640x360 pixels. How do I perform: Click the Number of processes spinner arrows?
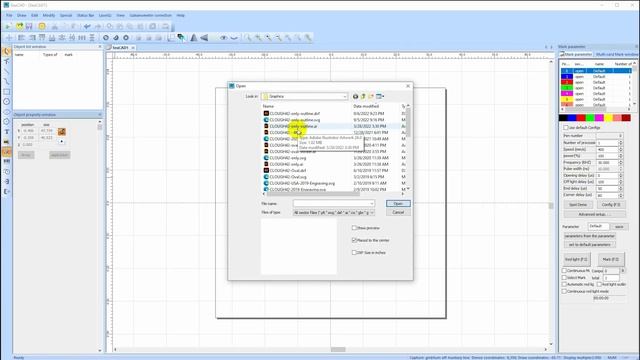(x=620, y=143)
